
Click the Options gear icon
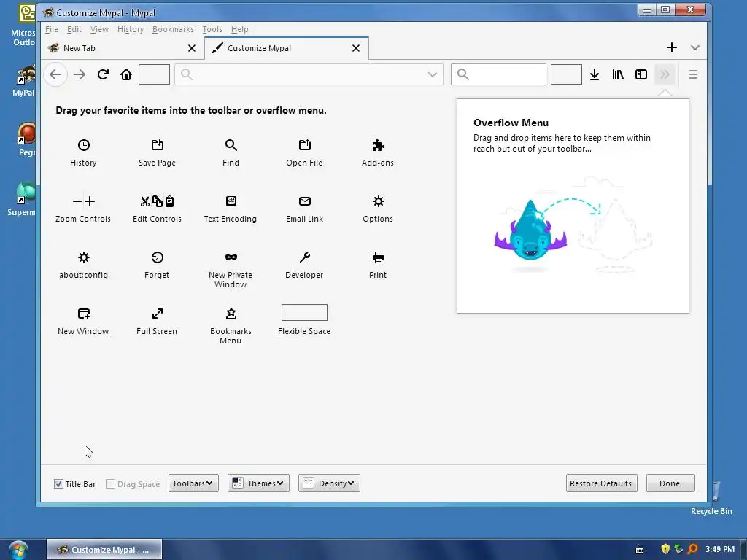[x=379, y=201]
